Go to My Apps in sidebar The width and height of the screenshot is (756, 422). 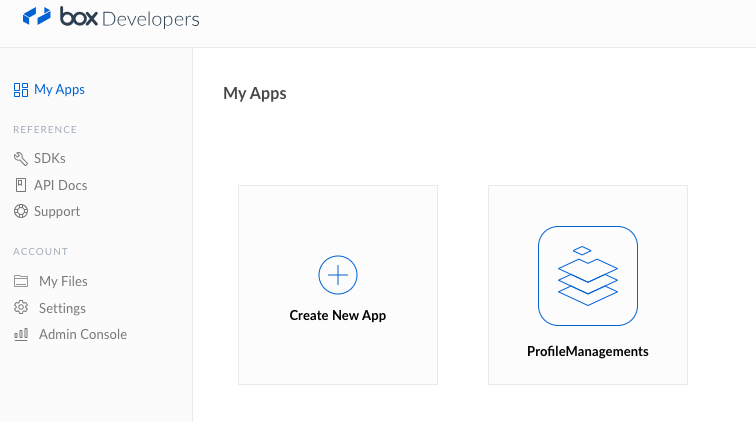(59, 90)
